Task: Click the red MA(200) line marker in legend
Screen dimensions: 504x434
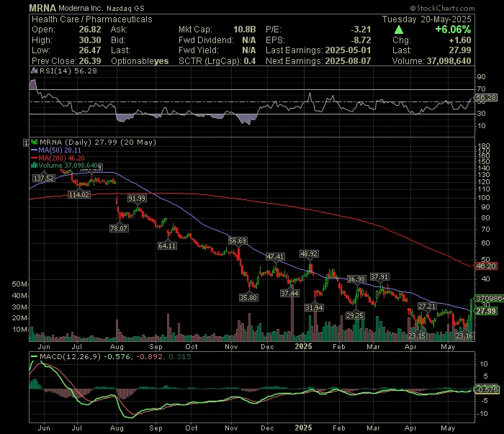Action: (x=34, y=158)
